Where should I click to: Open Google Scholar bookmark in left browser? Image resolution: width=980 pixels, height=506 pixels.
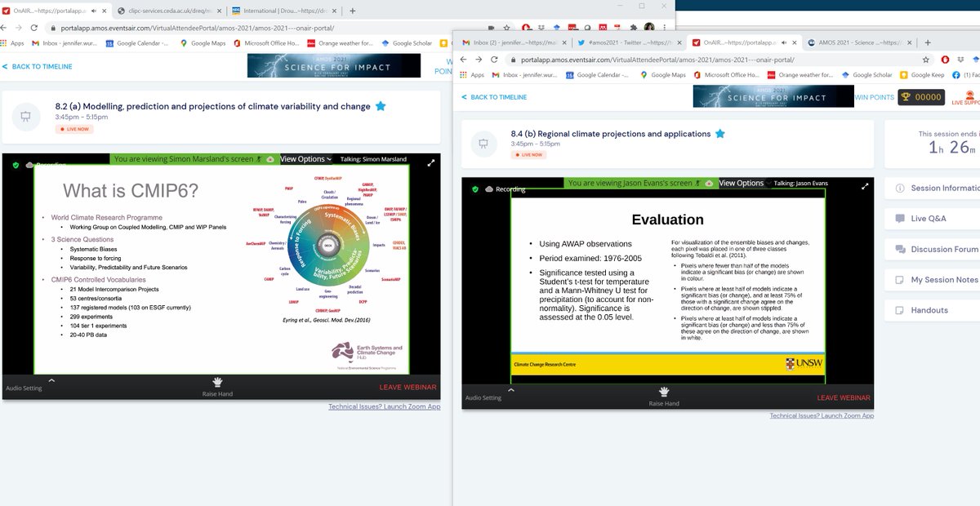(x=407, y=43)
